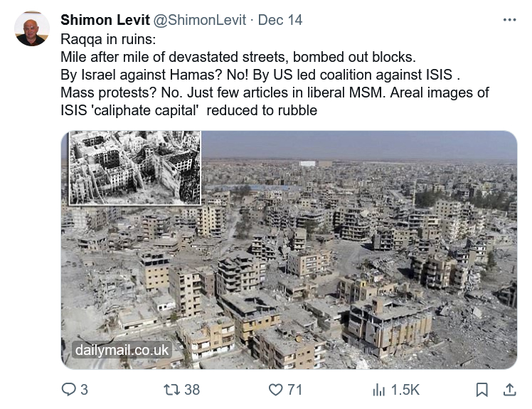Click the retweet count 38
The width and height of the screenshot is (532, 409).
click(x=191, y=389)
